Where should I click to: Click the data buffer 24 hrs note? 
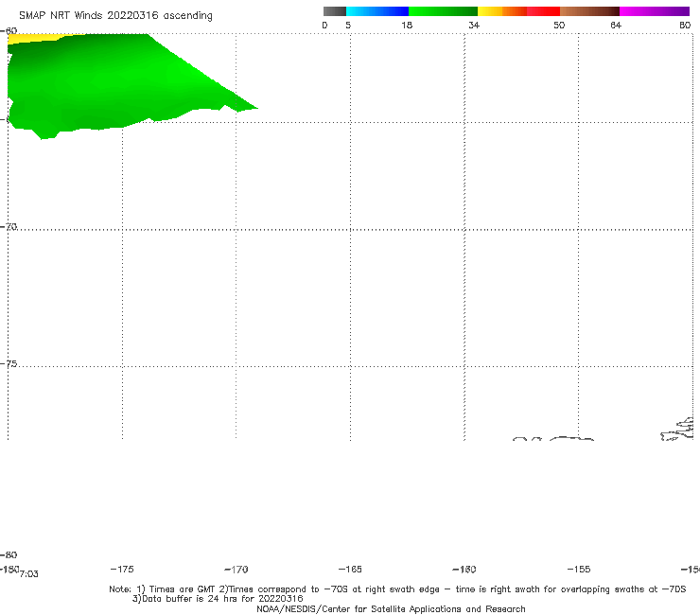coord(218,599)
